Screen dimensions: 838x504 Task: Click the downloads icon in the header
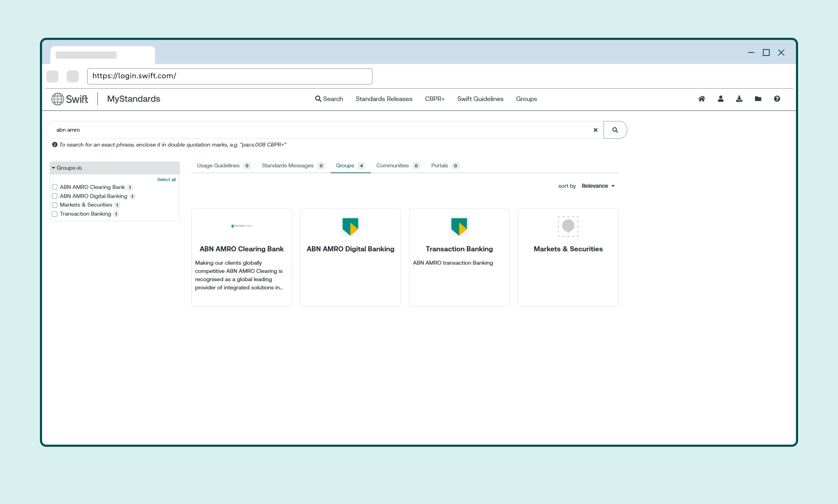(x=739, y=99)
